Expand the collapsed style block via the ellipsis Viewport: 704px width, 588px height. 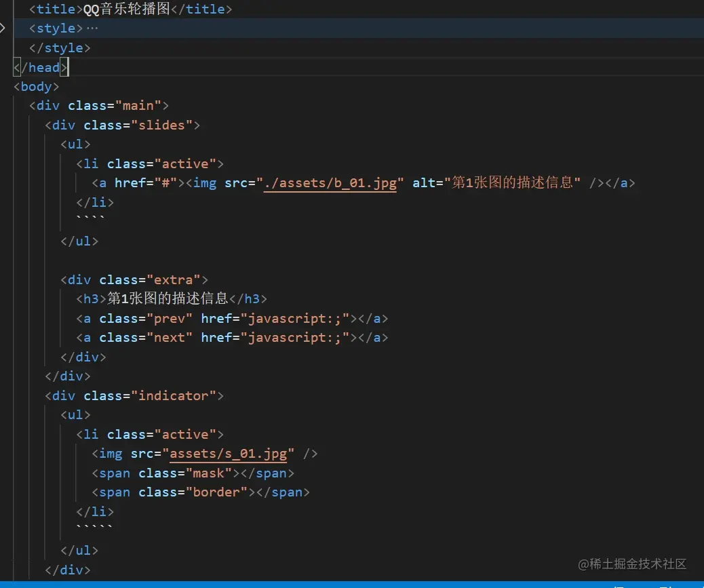point(93,28)
